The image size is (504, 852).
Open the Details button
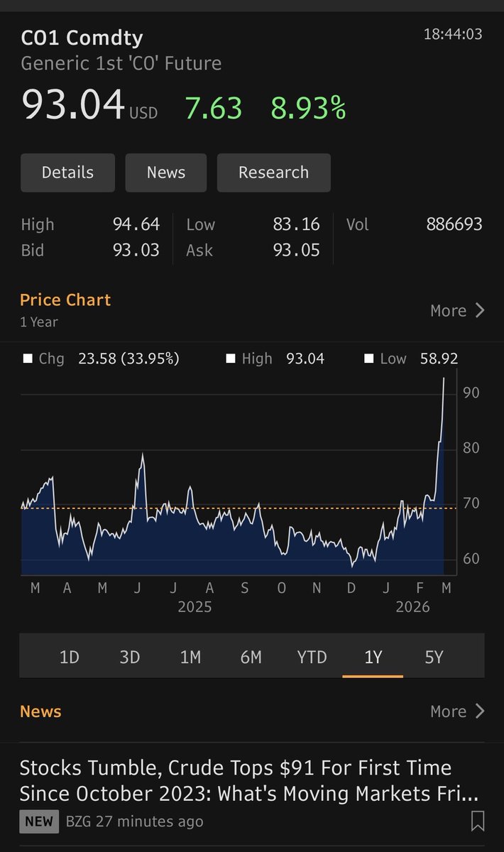pyautogui.click(x=67, y=173)
